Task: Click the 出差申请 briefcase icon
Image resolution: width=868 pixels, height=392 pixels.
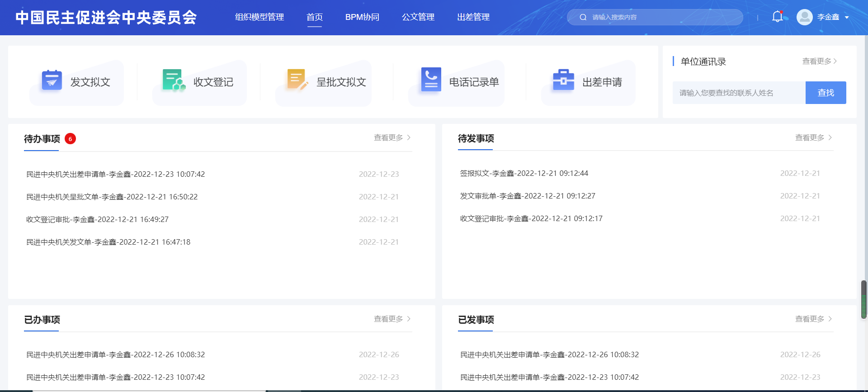Action: [563, 80]
